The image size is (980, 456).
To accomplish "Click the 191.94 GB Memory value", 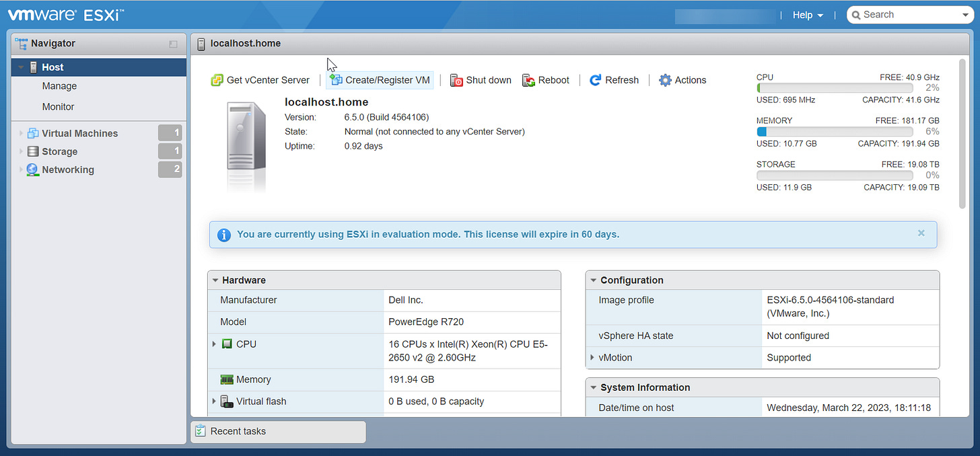I will [x=411, y=379].
